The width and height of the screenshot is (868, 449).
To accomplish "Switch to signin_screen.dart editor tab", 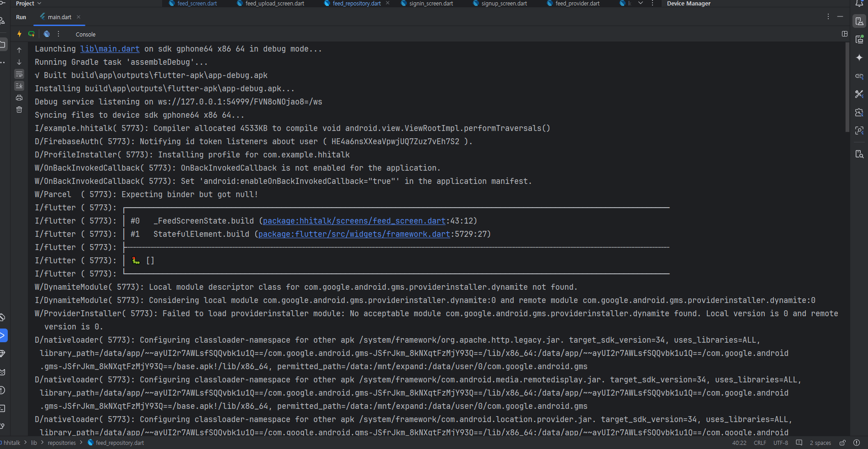I will pyautogui.click(x=427, y=3).
